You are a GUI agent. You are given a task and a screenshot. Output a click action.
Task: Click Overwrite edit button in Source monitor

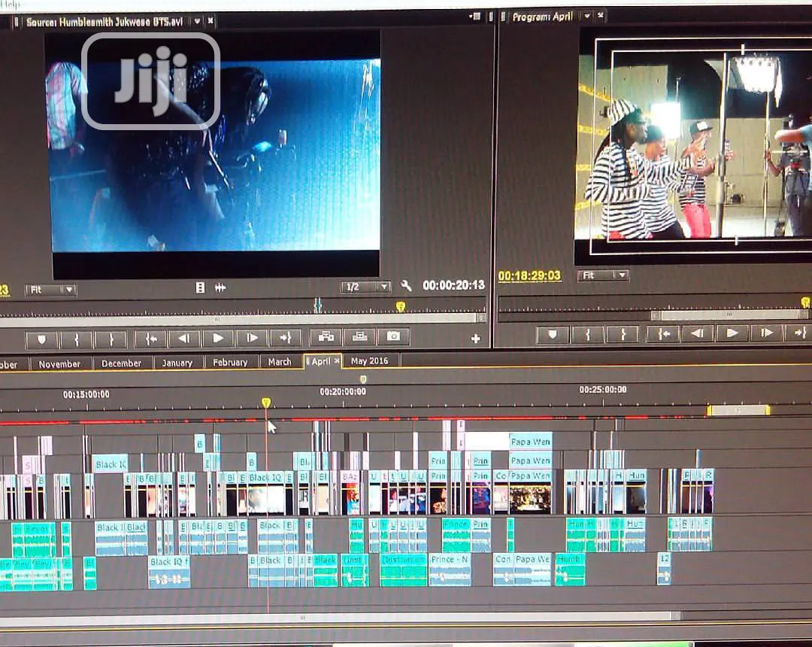pyautogui.click(x=359, y=337)
